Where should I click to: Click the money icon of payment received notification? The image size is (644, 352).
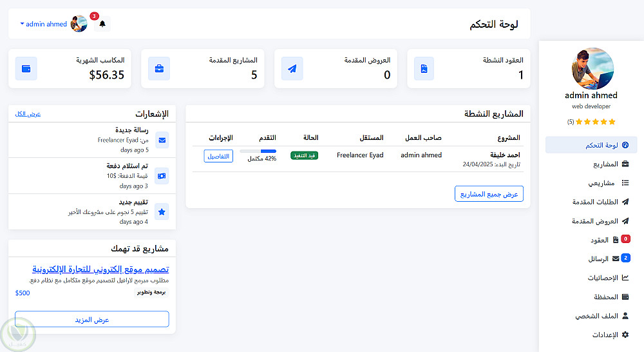[x=162, y=176]
